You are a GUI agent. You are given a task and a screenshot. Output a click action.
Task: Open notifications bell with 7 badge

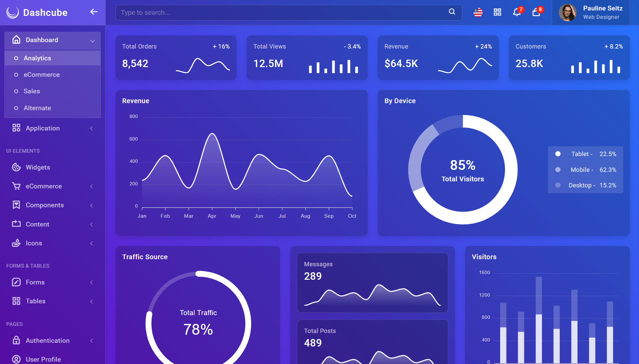[517, 12]
